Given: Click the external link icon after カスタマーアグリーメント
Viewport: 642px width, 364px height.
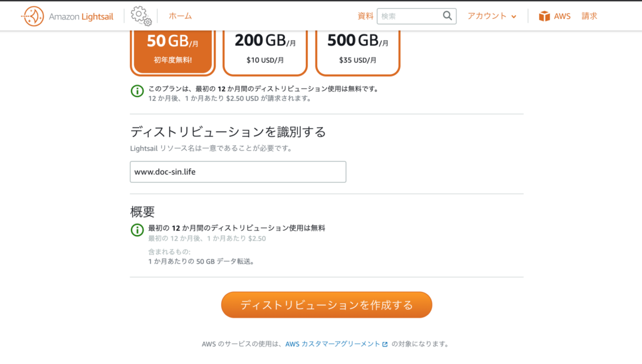Looking at the screenshot, I should [385, 345].
